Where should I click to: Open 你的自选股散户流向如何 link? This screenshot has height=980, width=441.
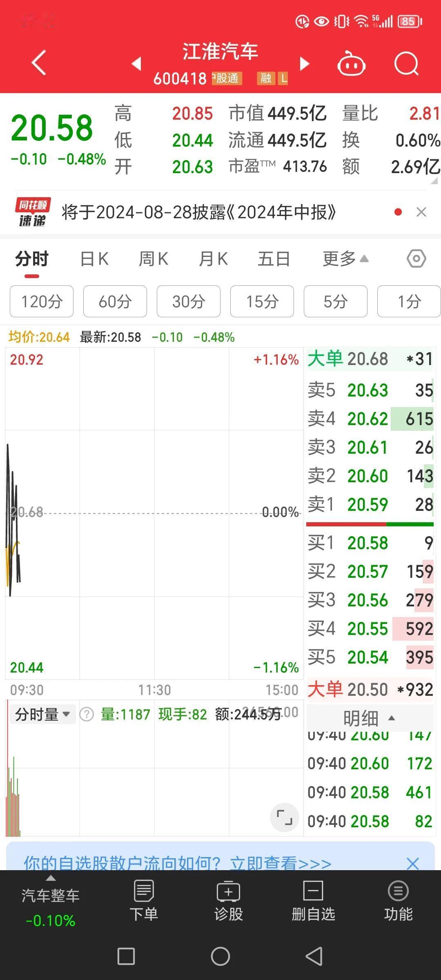tap(177, 863)
